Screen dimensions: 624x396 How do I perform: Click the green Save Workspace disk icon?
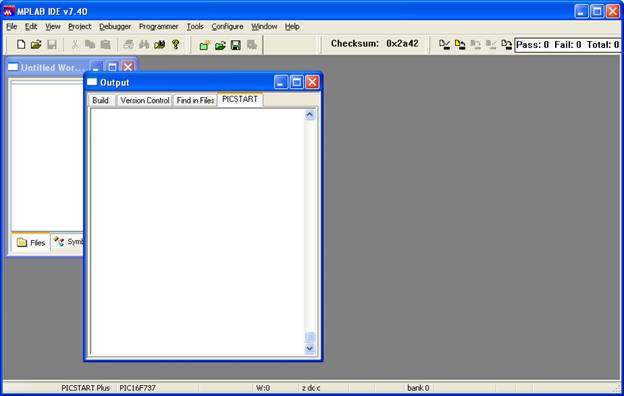[x=236, y=45]
